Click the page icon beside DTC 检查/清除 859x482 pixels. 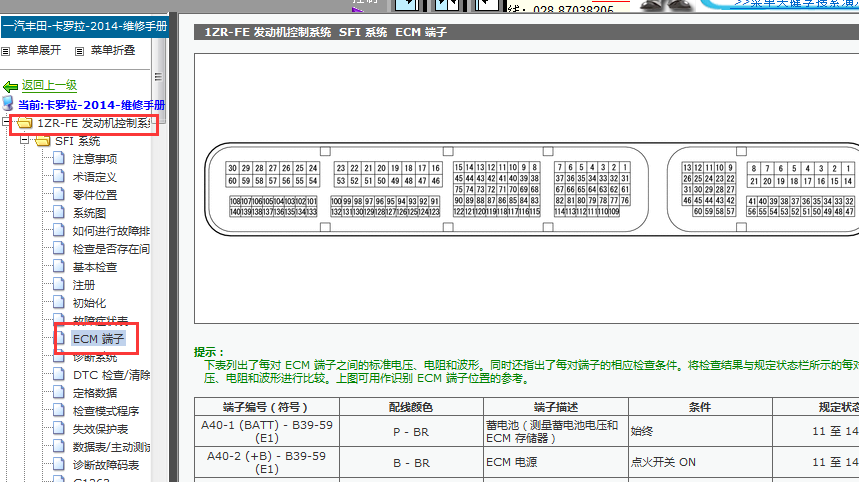(x=59, y=375)
